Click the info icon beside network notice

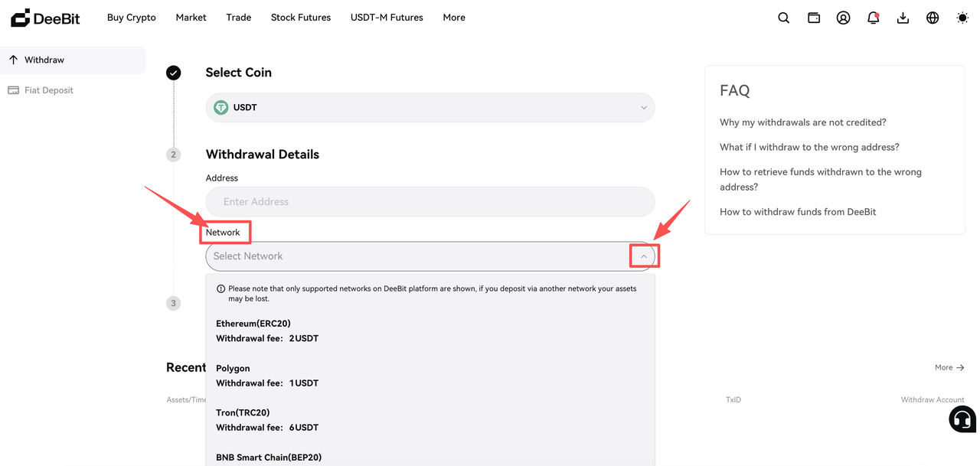click(220, 289)
